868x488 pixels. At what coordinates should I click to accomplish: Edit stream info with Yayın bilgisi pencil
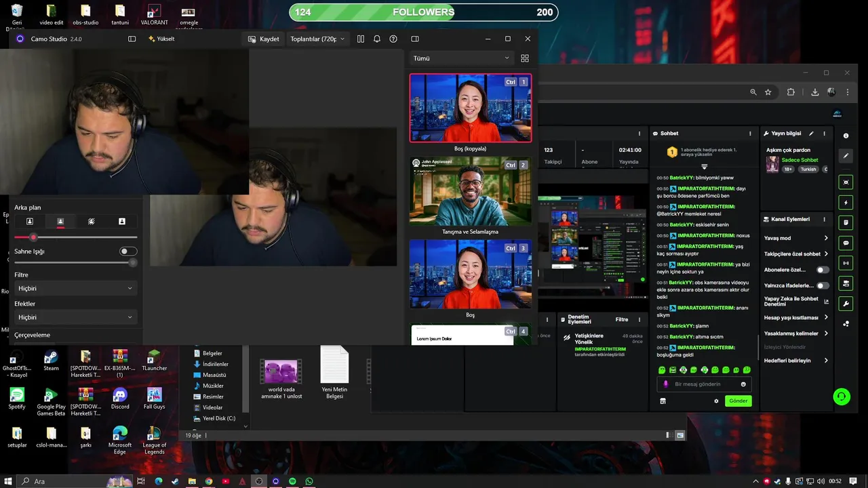coord(811,134)
